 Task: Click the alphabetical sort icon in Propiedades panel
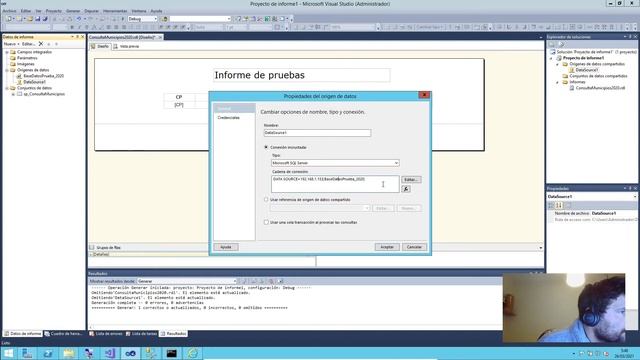[x=559, y=205]
